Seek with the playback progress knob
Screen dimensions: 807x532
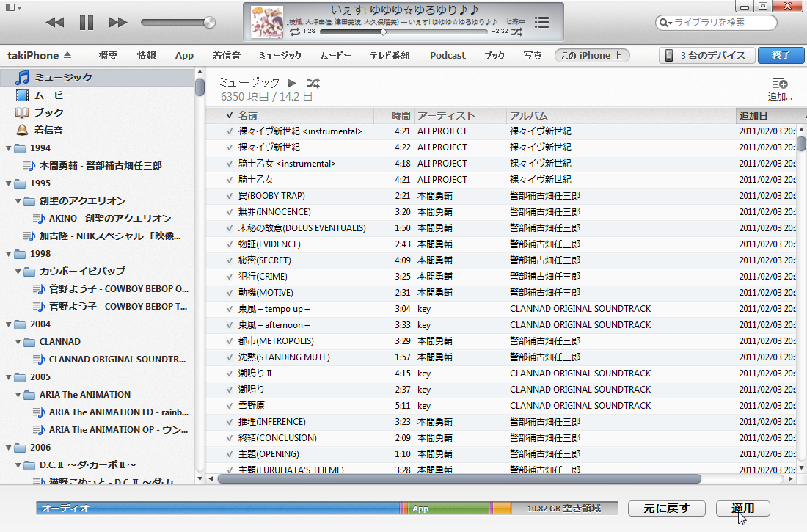point(384,32)
